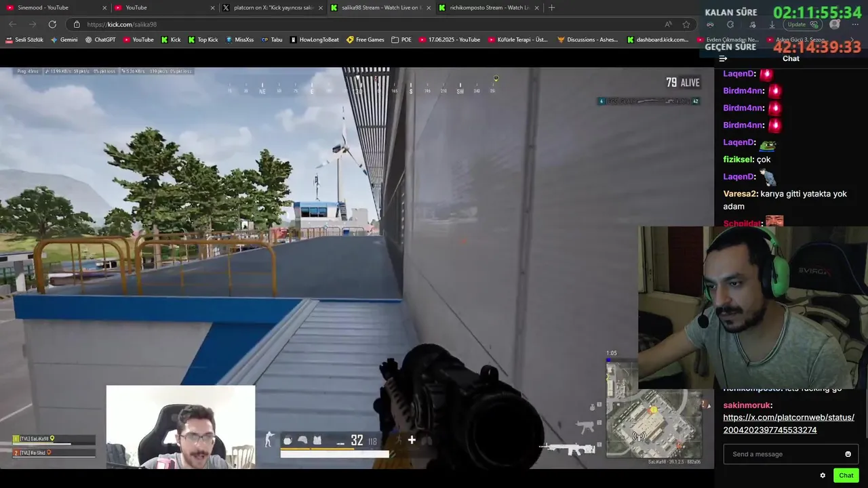The width and height of the screenshot is (868, 488).
Task: Go forward to the next page
Action: click(32, 24)
